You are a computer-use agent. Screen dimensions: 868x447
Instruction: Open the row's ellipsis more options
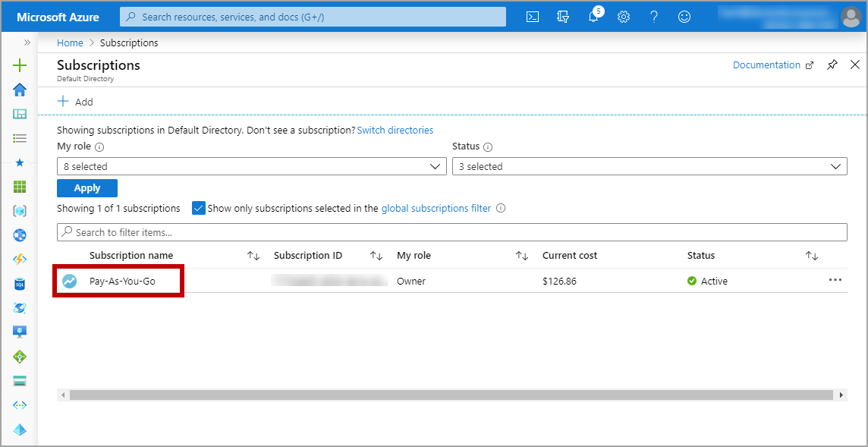pos(835,280)
